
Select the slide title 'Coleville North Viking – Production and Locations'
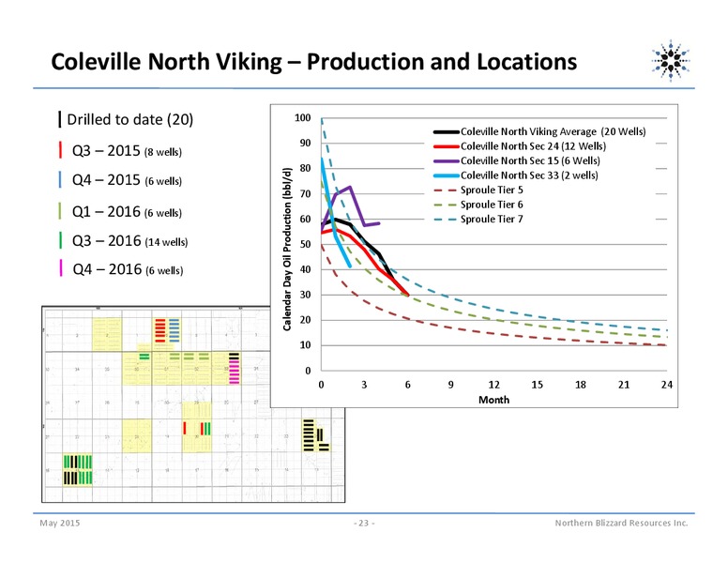point(314,62)
